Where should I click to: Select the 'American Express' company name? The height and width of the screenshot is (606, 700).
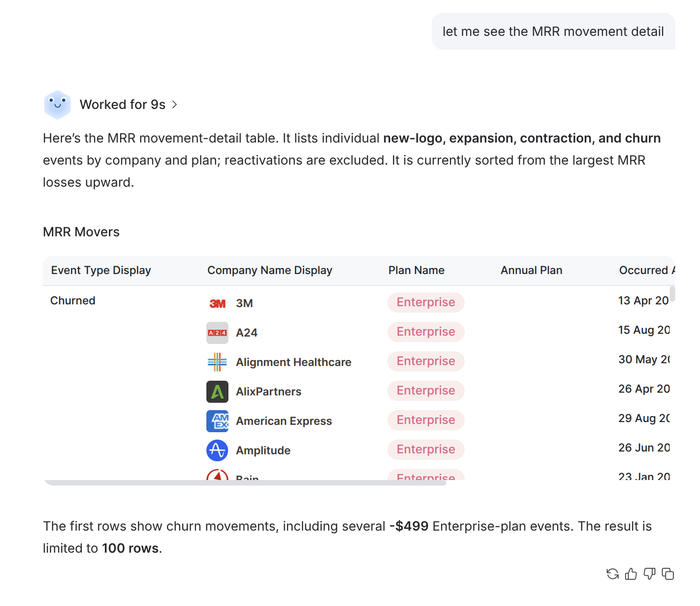click(284, 421)
